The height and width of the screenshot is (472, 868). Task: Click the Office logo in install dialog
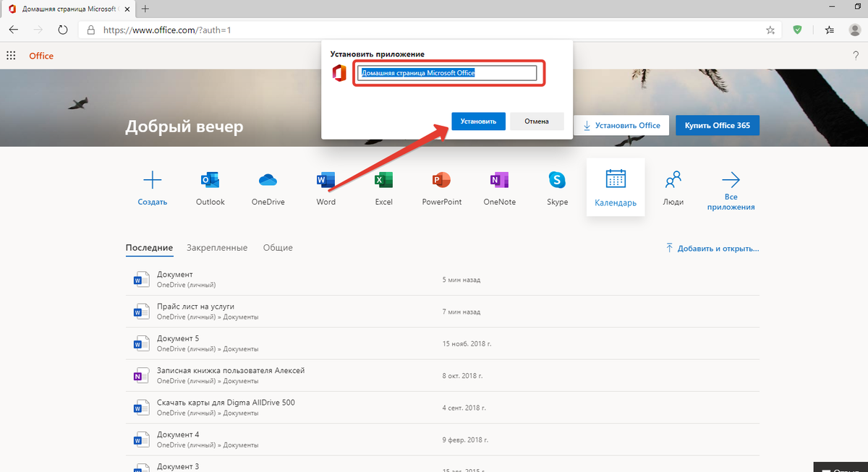339,73
